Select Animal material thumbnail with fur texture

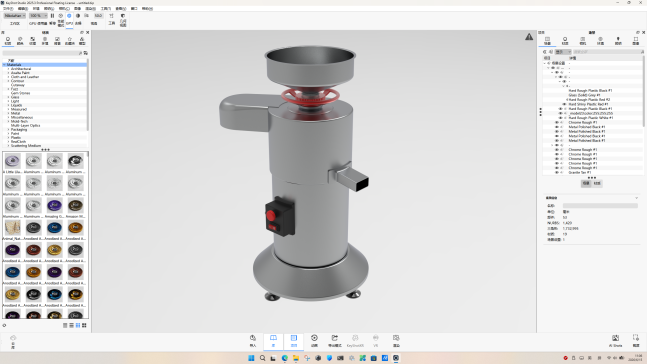pyautogui.click(x=12, y=227)
